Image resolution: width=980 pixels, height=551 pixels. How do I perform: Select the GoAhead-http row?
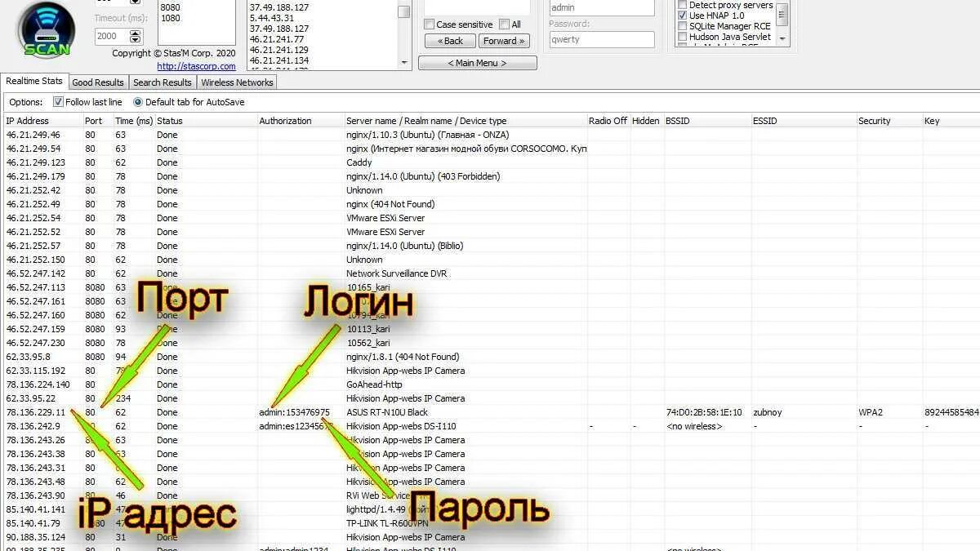click(490, 384)
